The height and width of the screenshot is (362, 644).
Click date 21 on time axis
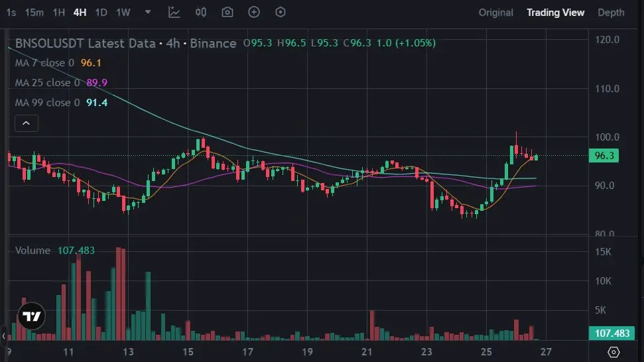[x=367, y=352]
